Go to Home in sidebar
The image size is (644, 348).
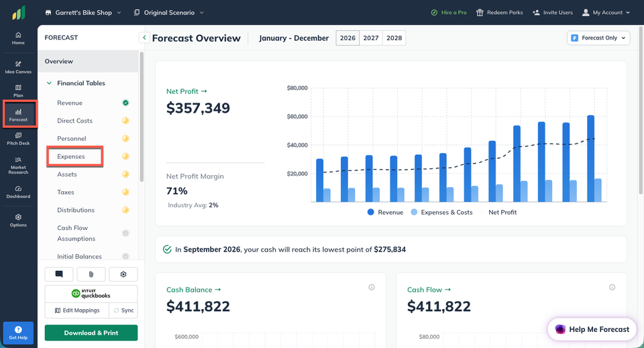tap(18, 38)
